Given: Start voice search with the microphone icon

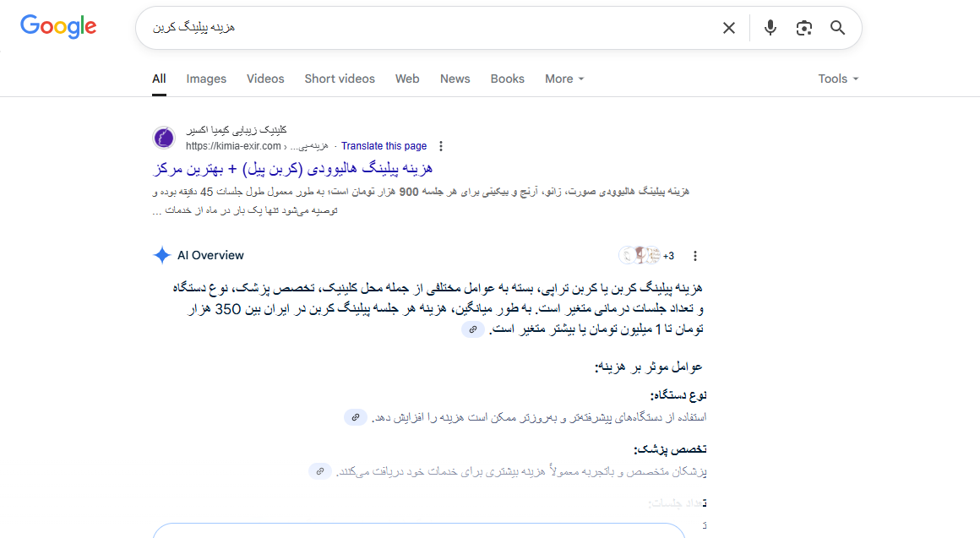Looking at the screenshot, I should 770,28.
